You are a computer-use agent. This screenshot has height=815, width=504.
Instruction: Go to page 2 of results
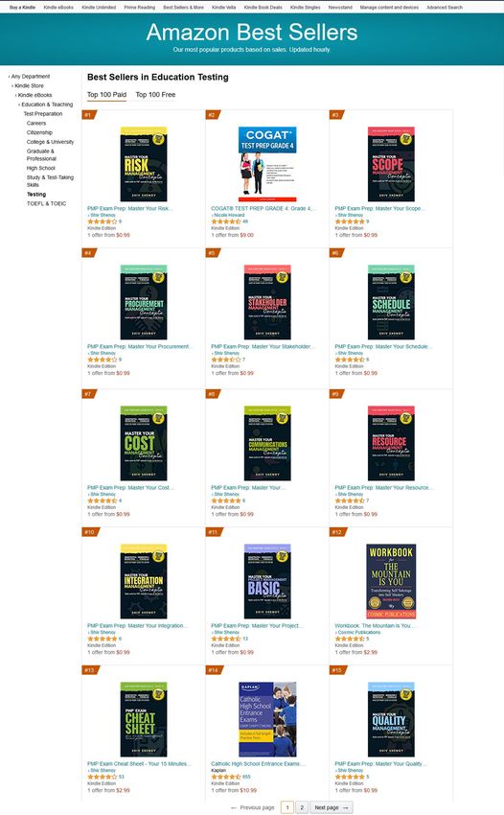point(302,807)
